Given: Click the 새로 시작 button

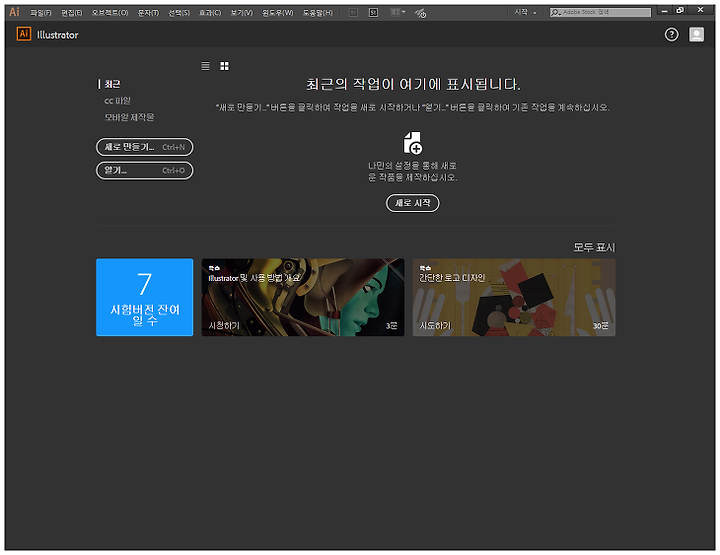Looking at the screenshot, I should (x=412, y=202).
